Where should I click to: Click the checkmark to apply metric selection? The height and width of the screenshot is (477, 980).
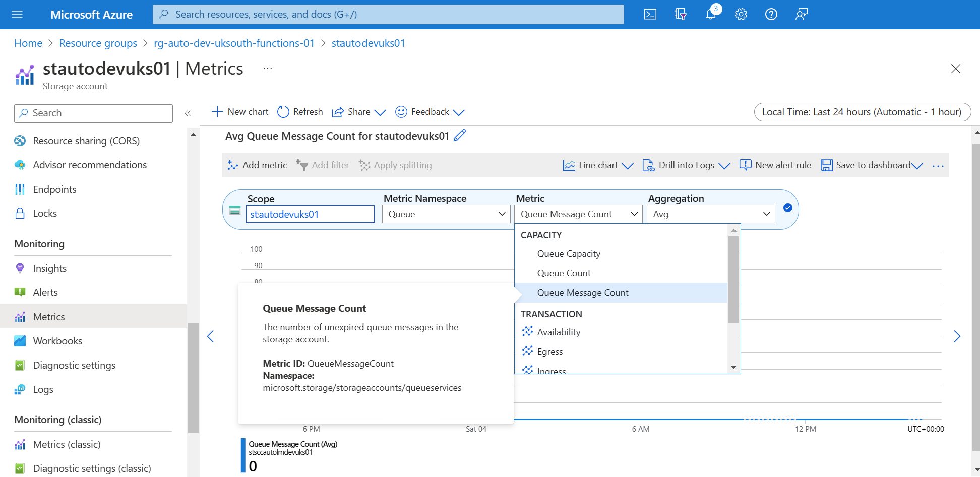tap(787, 207)
